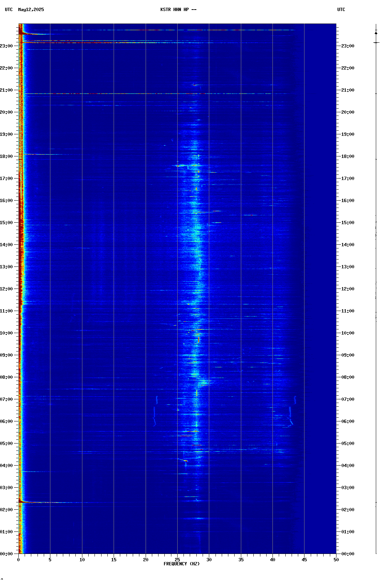392x583 pixels.
Task: Click 11:00 on the right time axis
Action: coord(348,311)
